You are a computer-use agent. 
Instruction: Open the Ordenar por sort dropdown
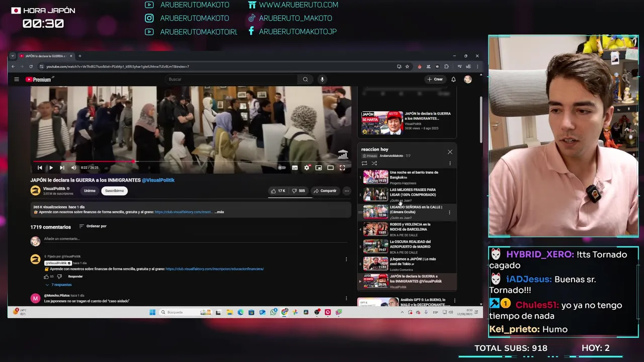(93, 226)
